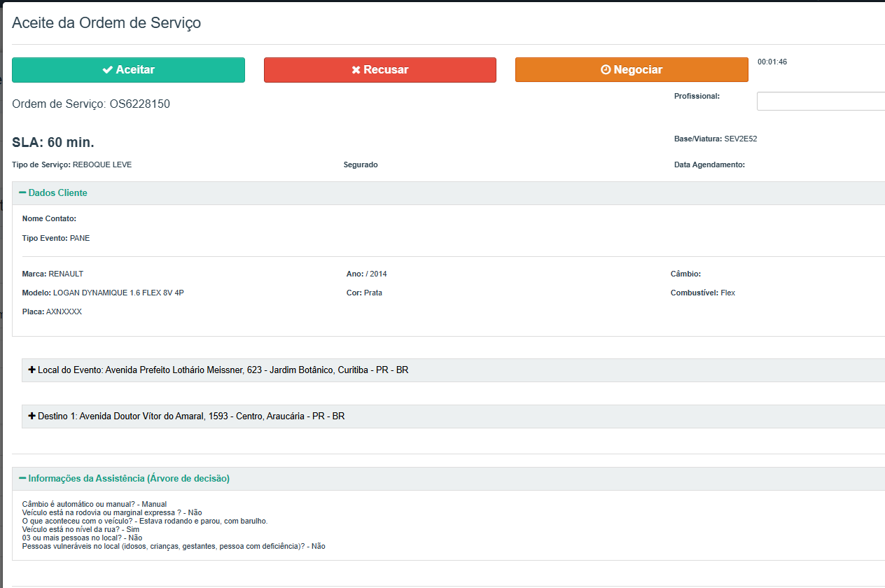Screen dimensions: 885x588
Task: Click the order number OS6228150
Action: point(139,104)
